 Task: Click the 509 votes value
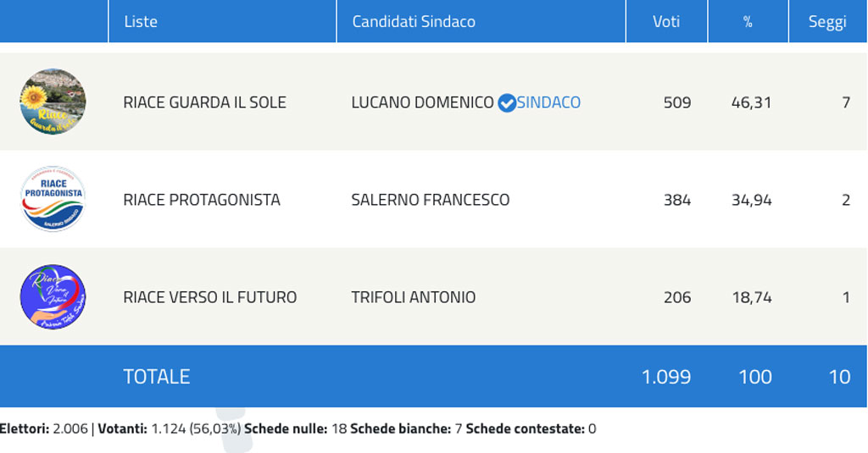pyautogui.click(x=677, y=102)
